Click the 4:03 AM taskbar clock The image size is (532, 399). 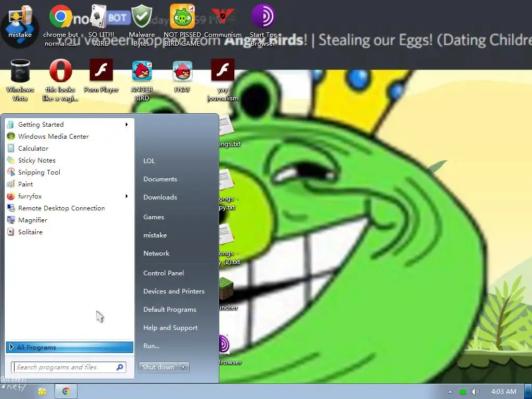[x=503, y=392]
